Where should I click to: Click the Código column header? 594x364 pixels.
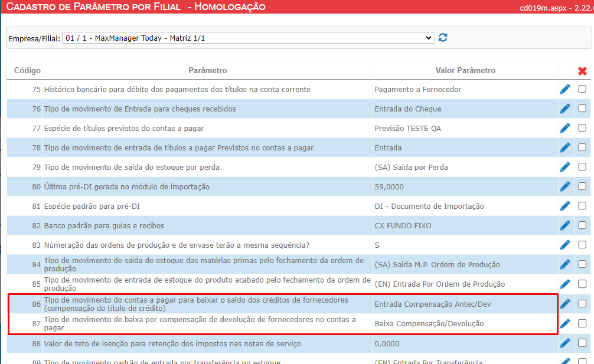click(27, 70)
